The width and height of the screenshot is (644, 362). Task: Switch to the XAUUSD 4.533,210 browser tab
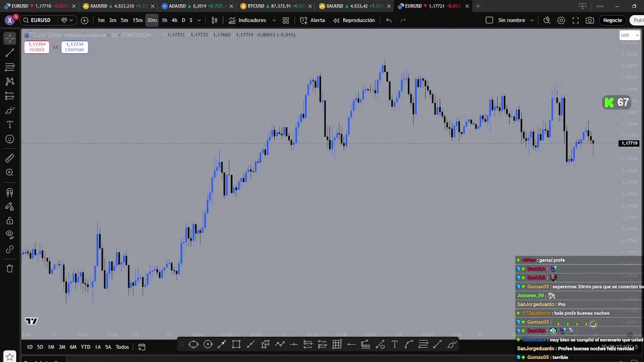click(x=118, y=6)
